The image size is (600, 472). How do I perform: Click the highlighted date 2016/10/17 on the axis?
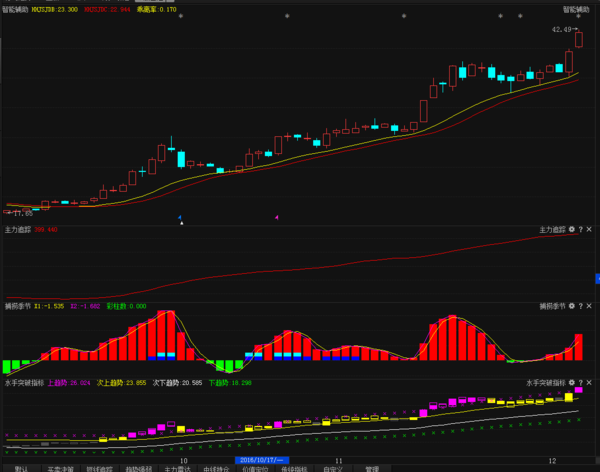pos(262,460)
